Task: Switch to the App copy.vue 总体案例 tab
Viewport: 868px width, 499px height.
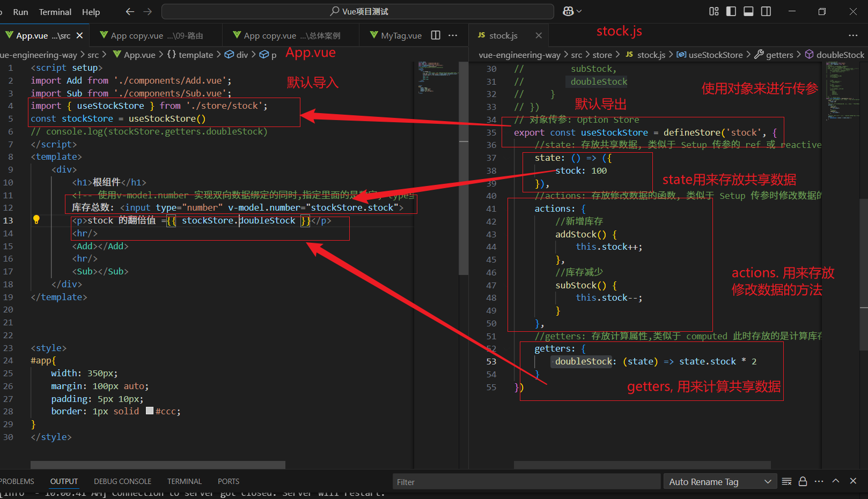Action: (x=290, y=35)
